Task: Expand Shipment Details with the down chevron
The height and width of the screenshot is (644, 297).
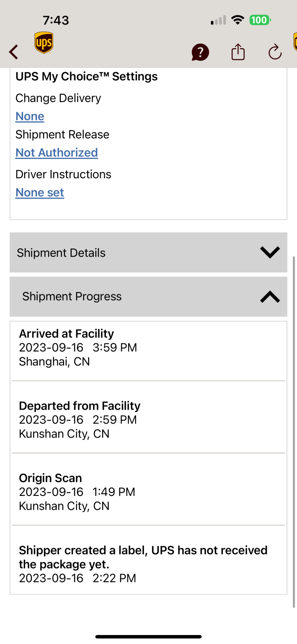Action: [x=270, y=252]
